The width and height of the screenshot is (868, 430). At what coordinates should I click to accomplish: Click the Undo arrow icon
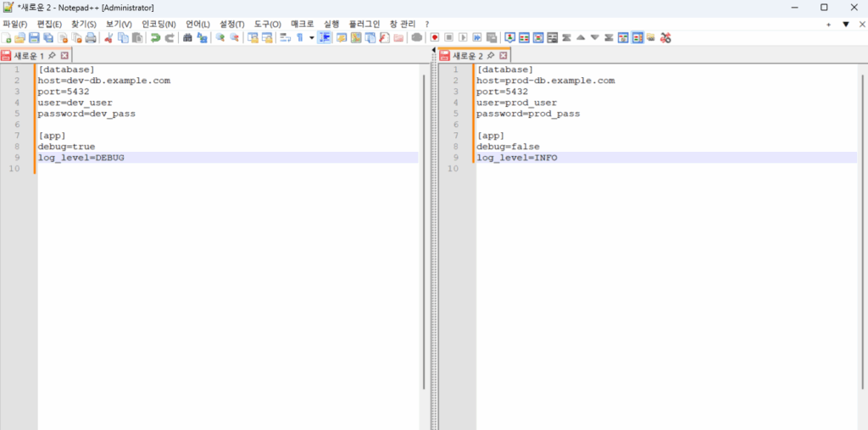tap(155, 38)
